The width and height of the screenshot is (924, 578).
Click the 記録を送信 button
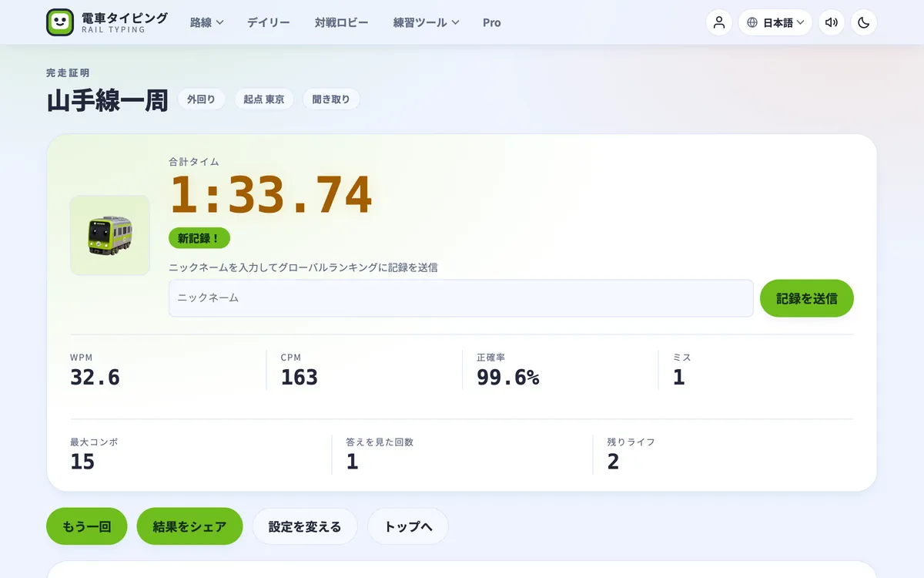(x=807, y=298)
